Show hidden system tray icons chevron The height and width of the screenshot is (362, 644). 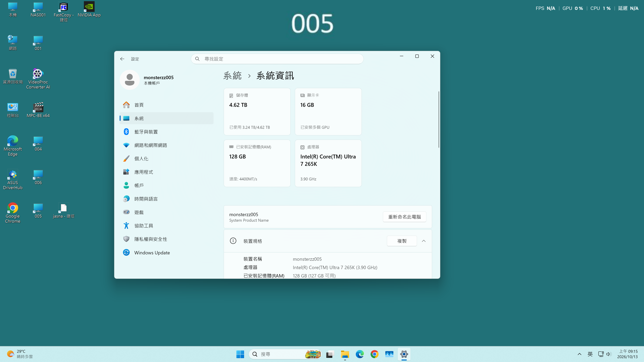(x=579, y=354)
